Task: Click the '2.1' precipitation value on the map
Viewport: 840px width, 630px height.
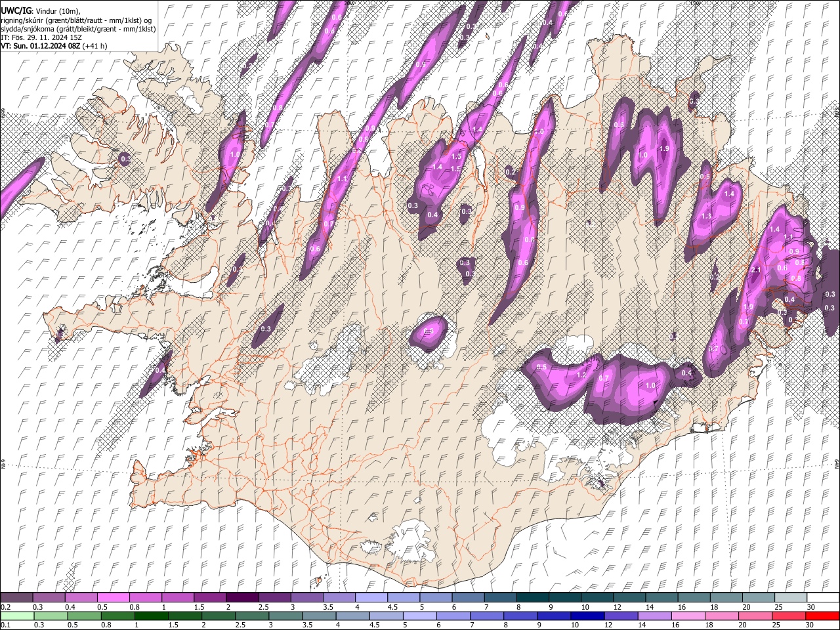Action: (x=755, y=270)
